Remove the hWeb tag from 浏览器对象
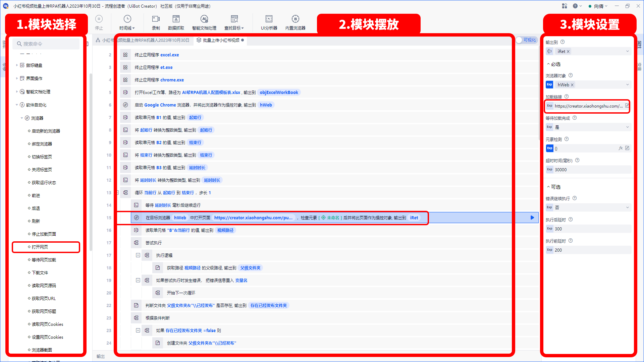The height and width of the screenshot is (362, 644). (572, 85)
